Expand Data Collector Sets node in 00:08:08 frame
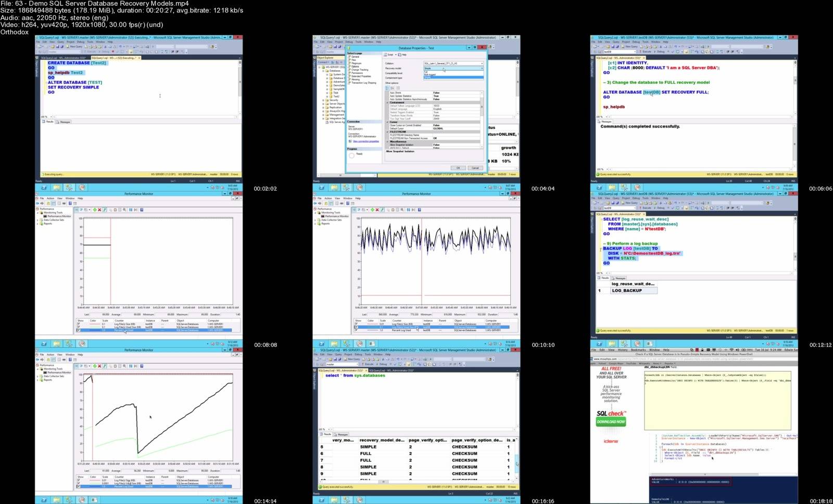The image size is (833, 504). [x=37, y=220]
